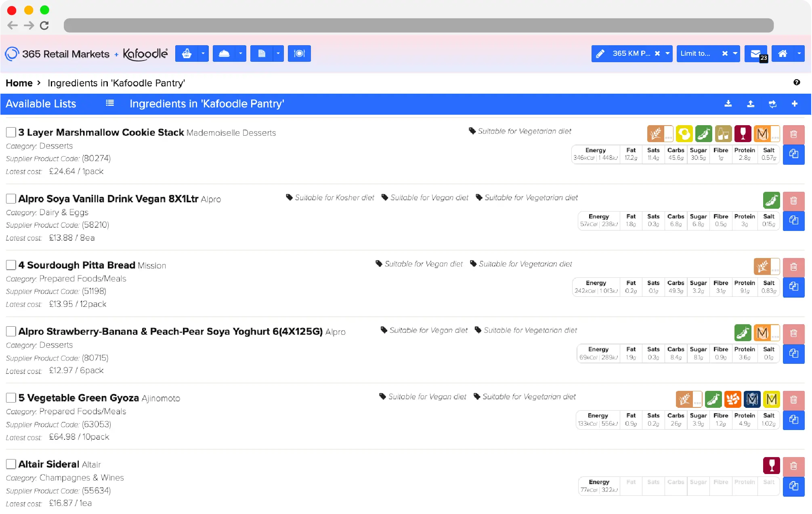Select the 3 Layer Marshmallow Cookie Stack checkbox
The width and height of the screenshot is (812, 514).
[x=11, y=132]
